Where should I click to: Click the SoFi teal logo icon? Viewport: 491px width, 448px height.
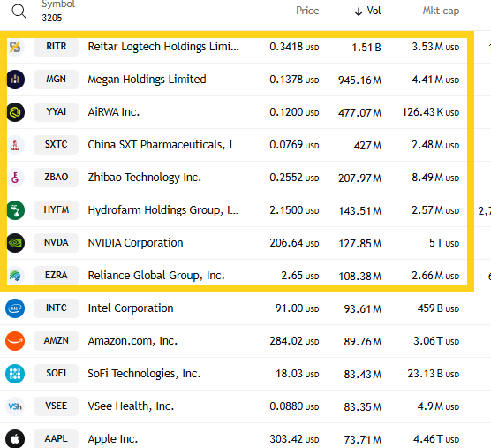click(15, 374)
